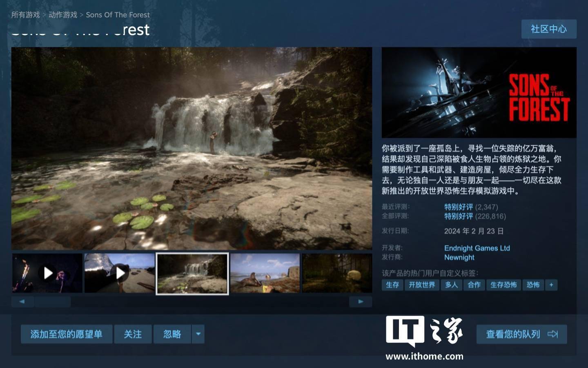The width and height of the screenshot is (588, 368).
Task: Play the second beach trailer thumbnail
Action: click(120, 273)
